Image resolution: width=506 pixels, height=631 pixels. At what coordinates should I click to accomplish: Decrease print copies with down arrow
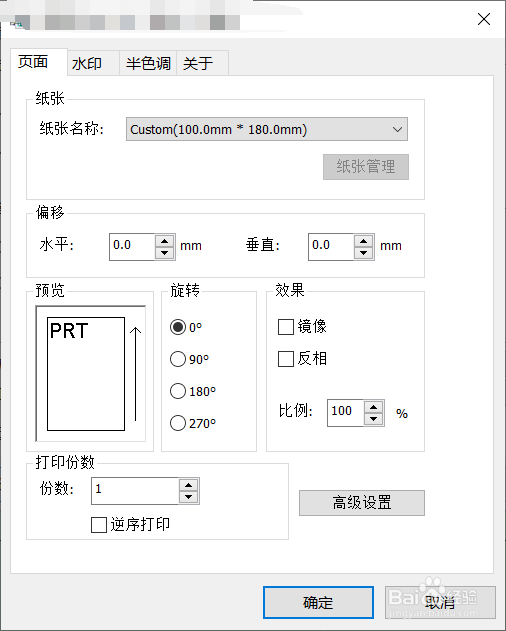188,497
